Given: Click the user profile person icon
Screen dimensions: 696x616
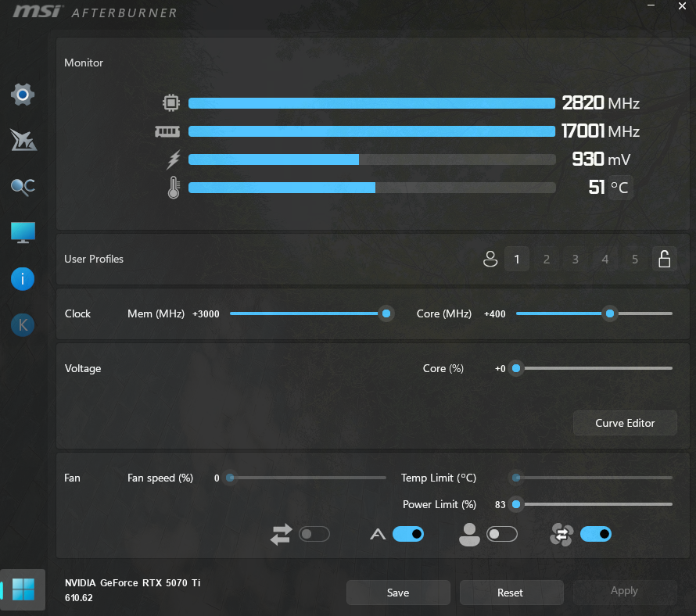Looking at the screenshot, I should coord(490,259).
